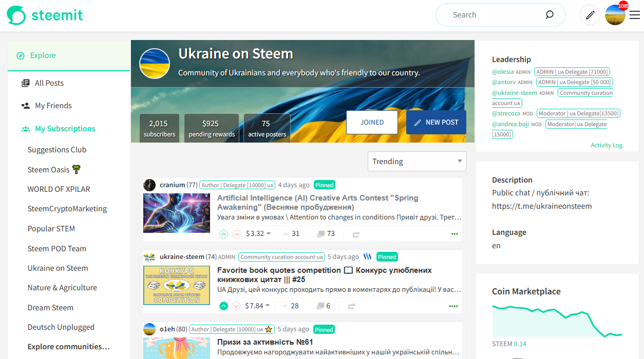Open the 73 comments count on cranium post
644x359 pixels.
331,234
